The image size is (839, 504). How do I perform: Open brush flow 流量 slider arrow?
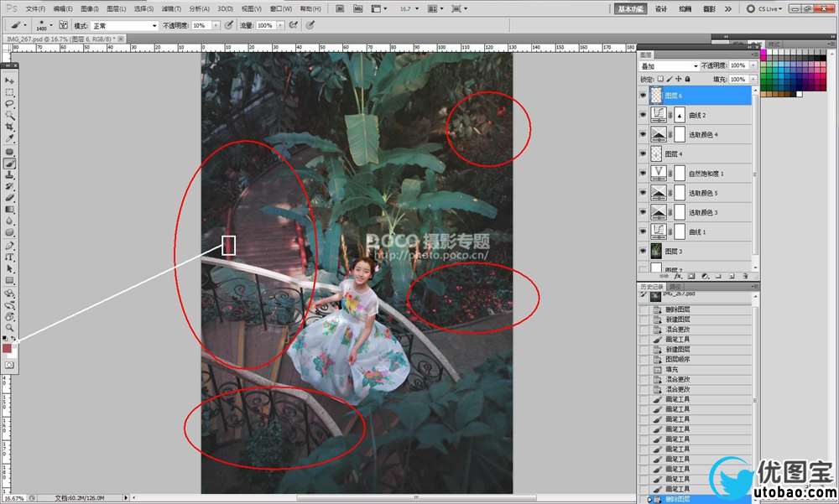coord(280,25)
